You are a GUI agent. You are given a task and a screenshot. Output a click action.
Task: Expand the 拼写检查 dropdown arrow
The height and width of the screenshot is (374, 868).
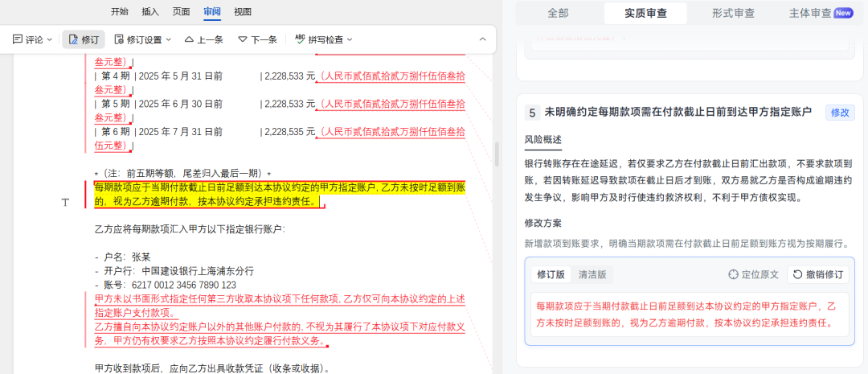click(350, 40)
